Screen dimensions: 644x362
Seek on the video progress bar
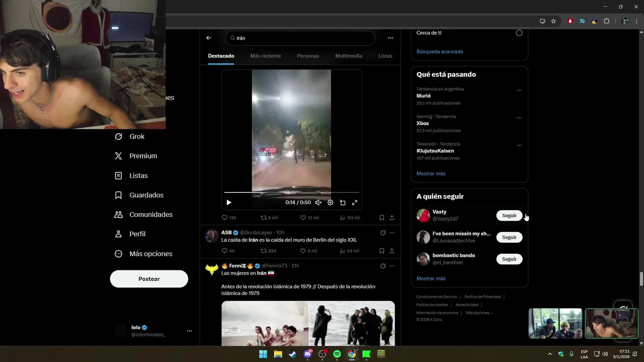click(x=292, y=192)
